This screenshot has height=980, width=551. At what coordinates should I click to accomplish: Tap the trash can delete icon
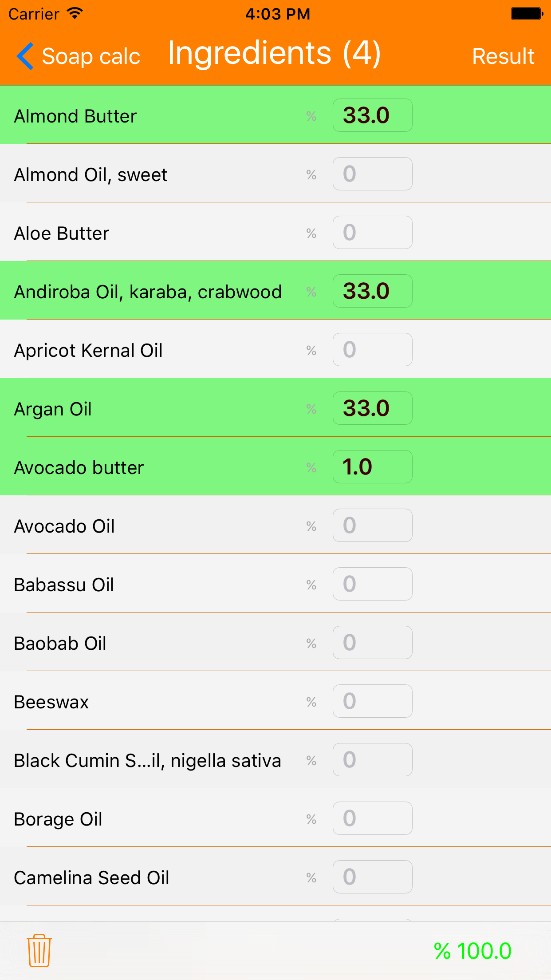coord(39,950)
